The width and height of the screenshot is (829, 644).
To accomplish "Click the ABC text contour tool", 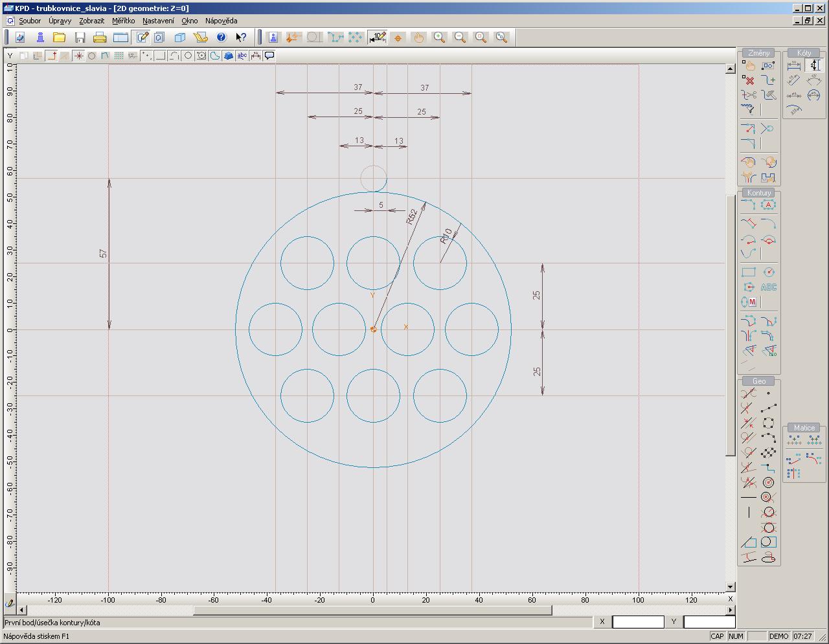I will click(x=769, y=287).
